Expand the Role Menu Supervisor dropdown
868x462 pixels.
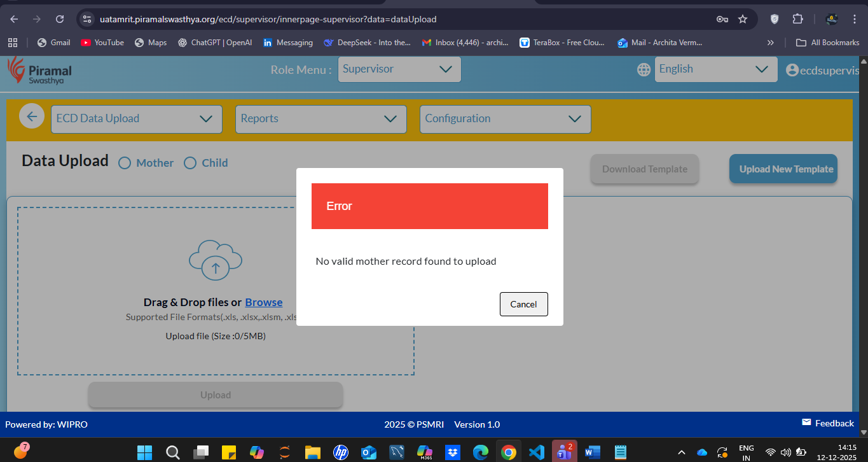tap(399, 69)
